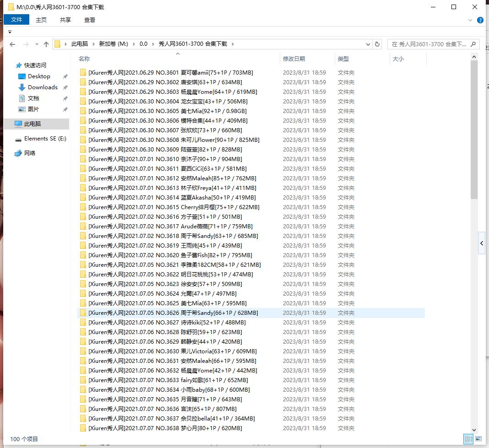Click 此电脑 in the address breadcrumb
The height and width of the screenshot is (448, 489).
coord(80,44)
